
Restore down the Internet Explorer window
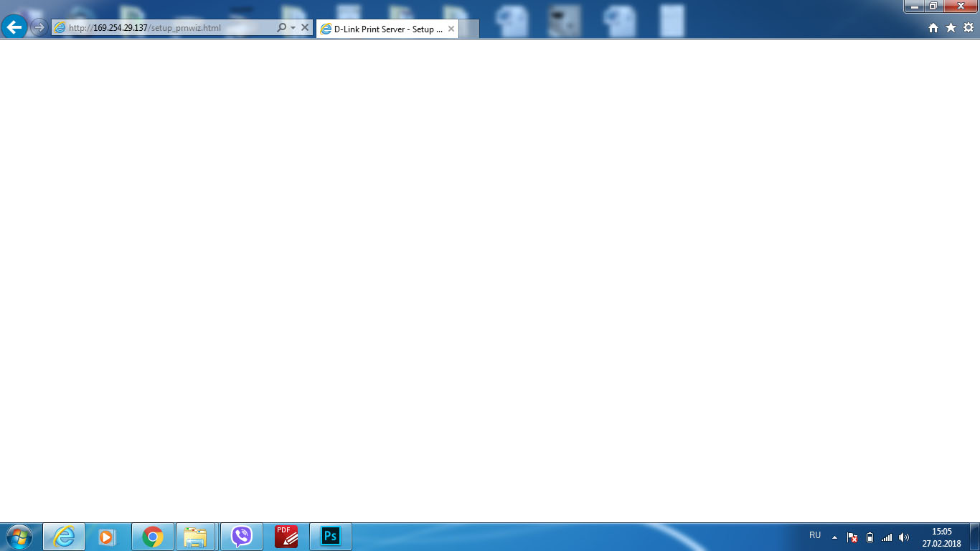933,6
